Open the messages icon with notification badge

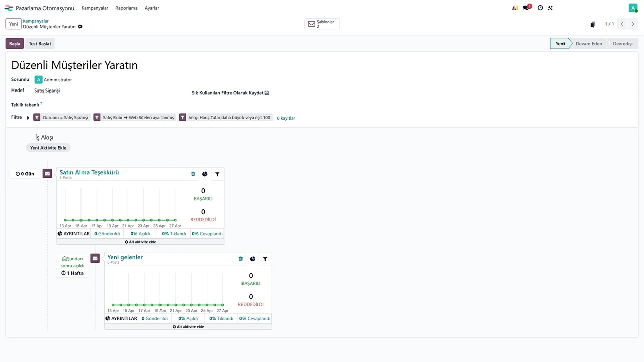(526, 8)
